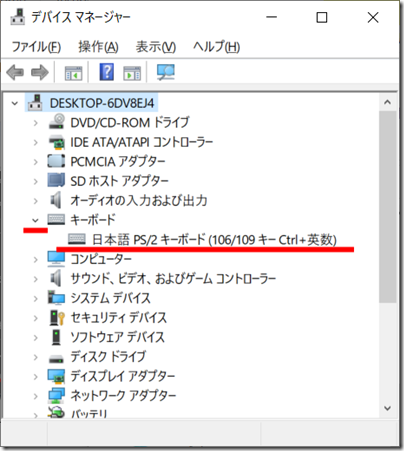
Task: Select the コンピューター label
Action: tap(101, 259)
